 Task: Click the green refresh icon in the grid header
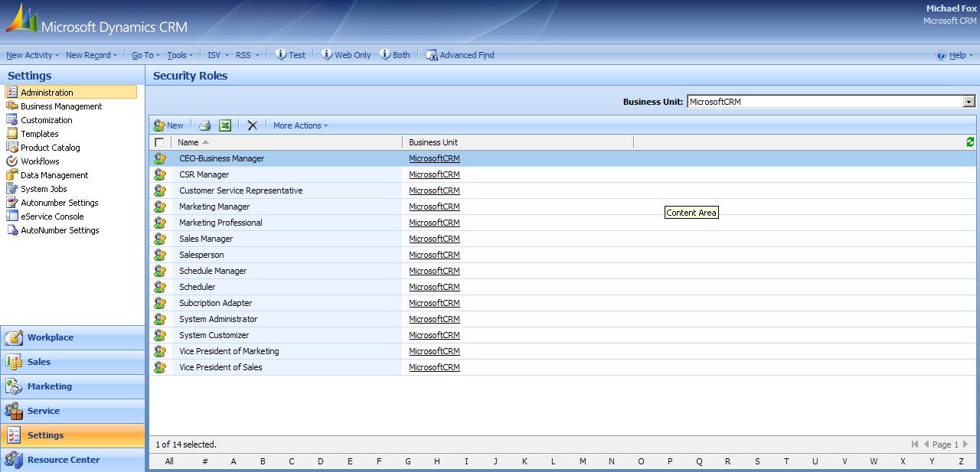click(x=970, y=142)
